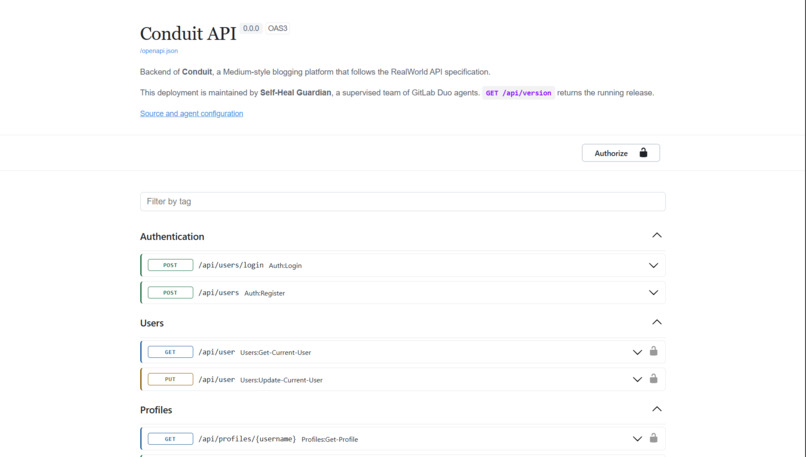The image size is (806, 457).
Task: Click the Profiles tag heading
Action: [156, 410]
